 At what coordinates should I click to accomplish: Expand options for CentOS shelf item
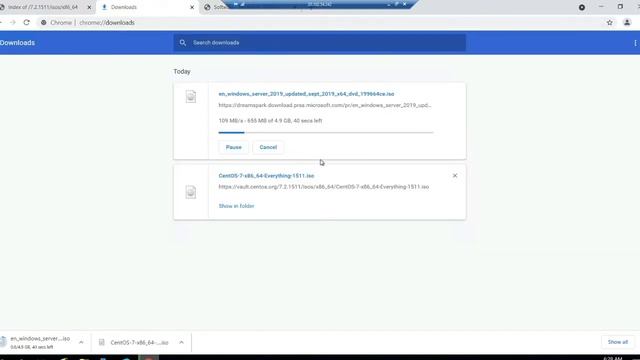(181, 342)
